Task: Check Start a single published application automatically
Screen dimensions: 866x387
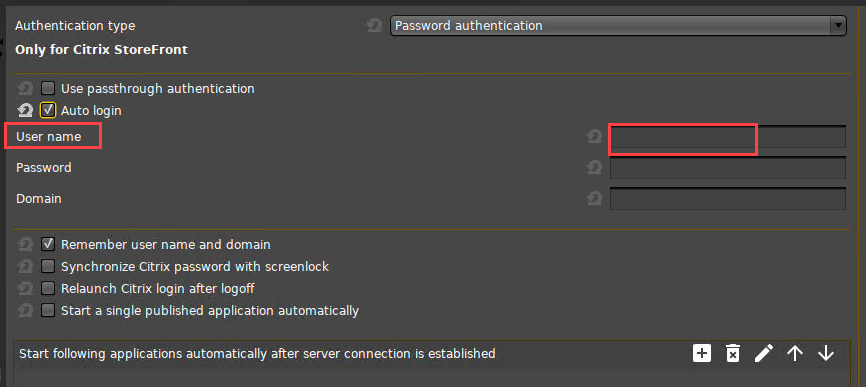Action: coord(48,310)
